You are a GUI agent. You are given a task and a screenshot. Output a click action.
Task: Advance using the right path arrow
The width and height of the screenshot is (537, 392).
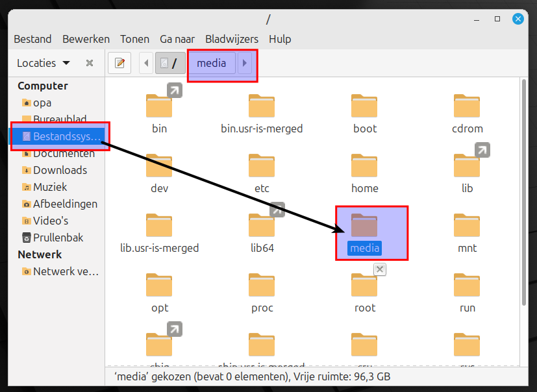coord(245,63)
